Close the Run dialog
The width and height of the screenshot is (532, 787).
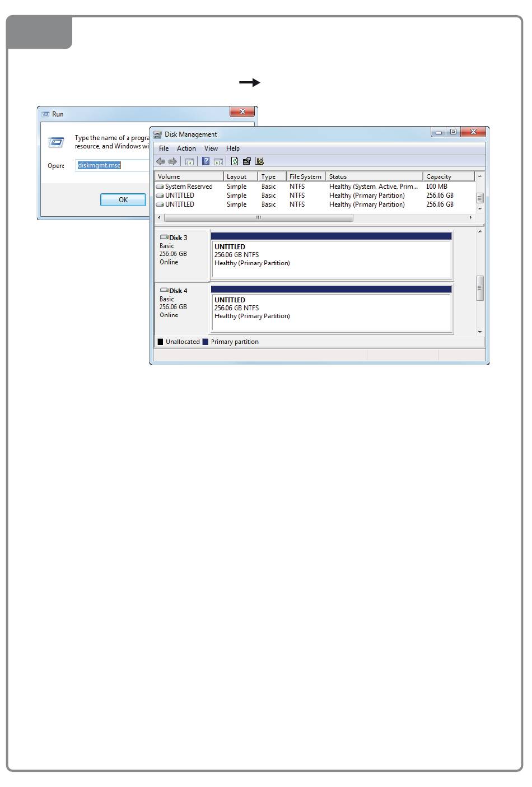click(x=242, y=111)
